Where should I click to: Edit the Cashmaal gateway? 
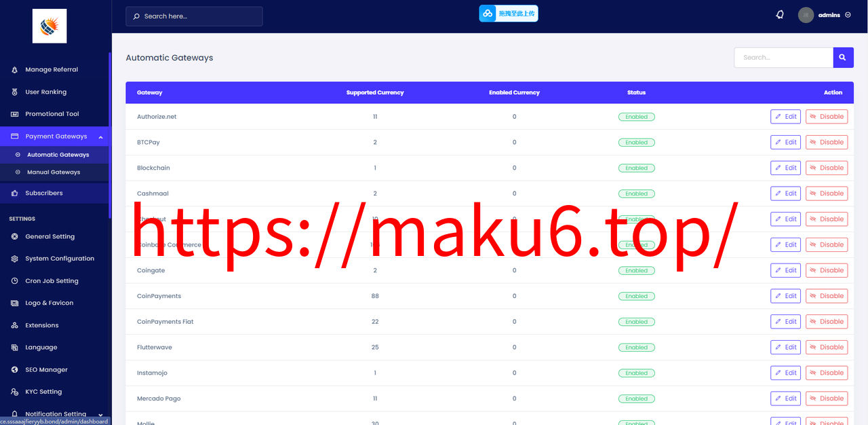pyautogui.click(x=785, y=193)
